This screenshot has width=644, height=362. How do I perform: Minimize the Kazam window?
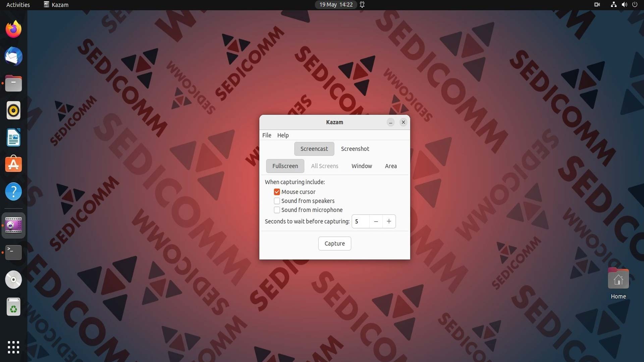390,122
